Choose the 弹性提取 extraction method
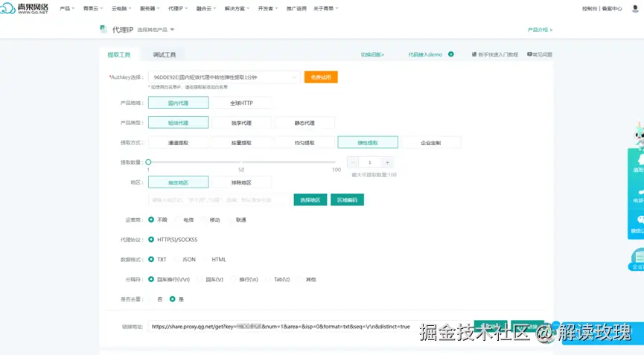This screenshot has width=644, height=355. pyautogui.click(x=368, y=142)
